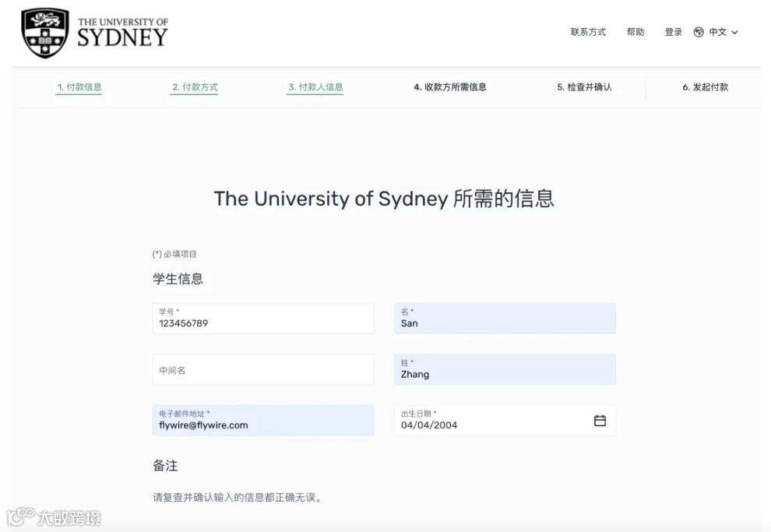
Task: Open the 联系方式 header link
Action: [588, 32]
